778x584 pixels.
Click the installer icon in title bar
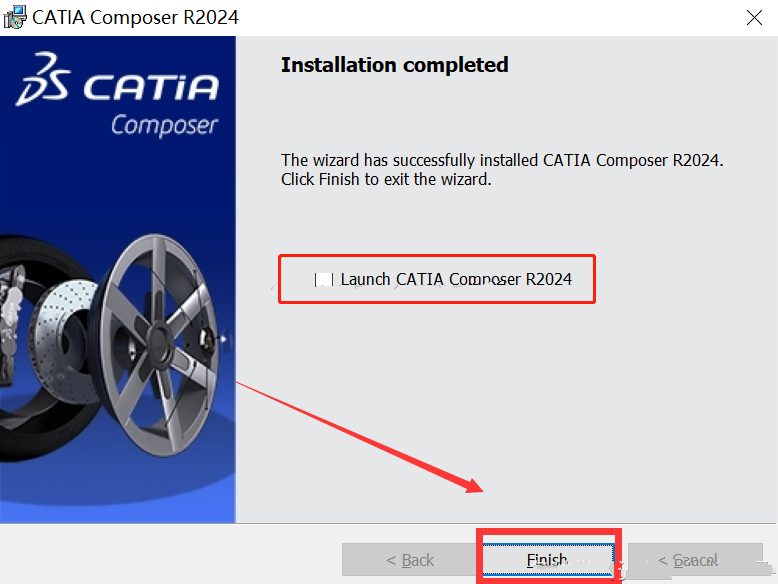14,17
